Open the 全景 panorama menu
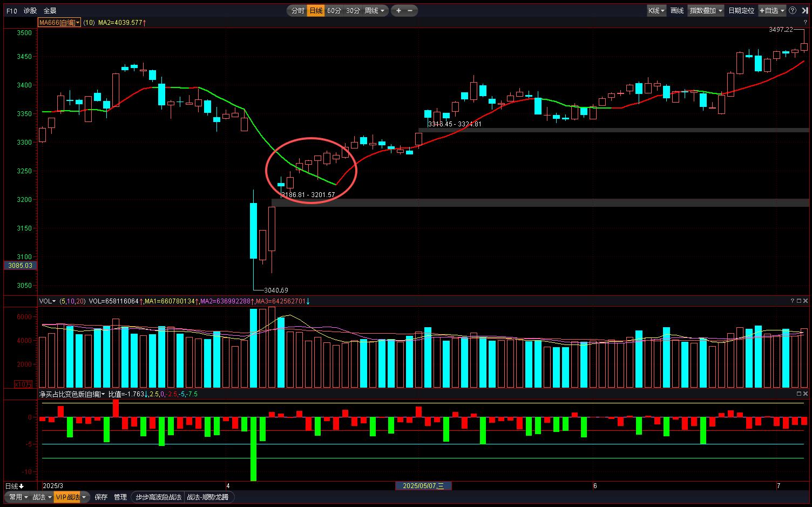 [50, 11]
